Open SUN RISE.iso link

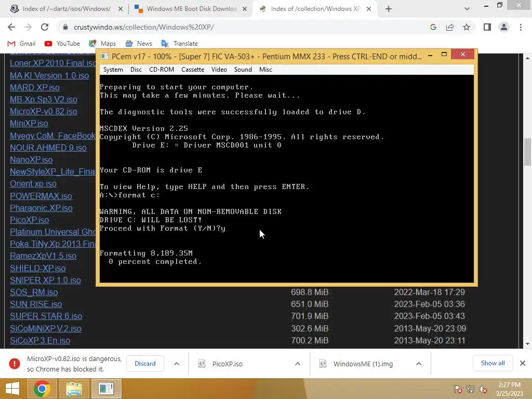[x=36, y=304]
